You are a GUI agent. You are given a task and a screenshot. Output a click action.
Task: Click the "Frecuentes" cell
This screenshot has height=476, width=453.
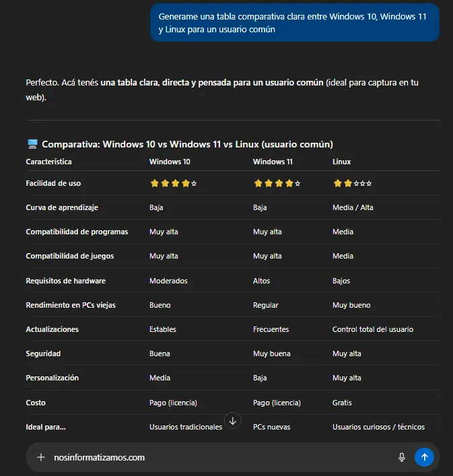271,329
